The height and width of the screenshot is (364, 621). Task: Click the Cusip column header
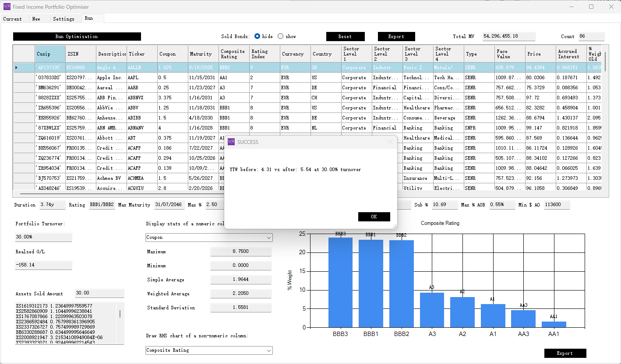[50, 54]
